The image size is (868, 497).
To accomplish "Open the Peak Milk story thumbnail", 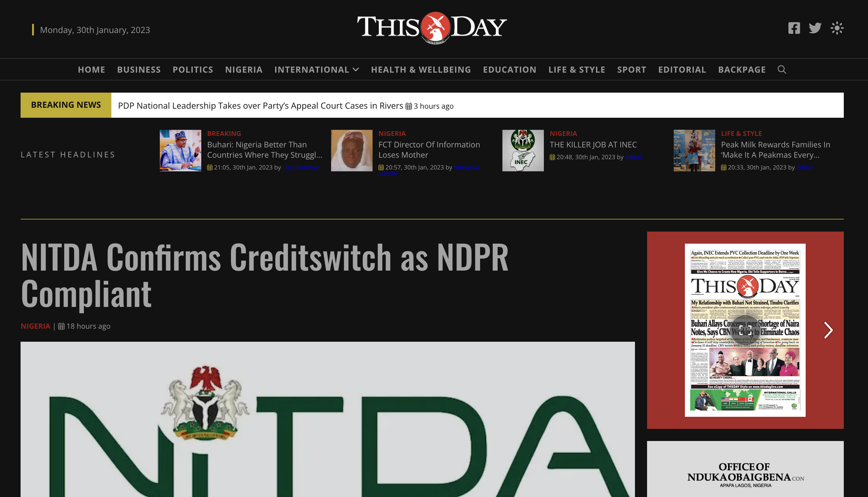I will (694, 150).
